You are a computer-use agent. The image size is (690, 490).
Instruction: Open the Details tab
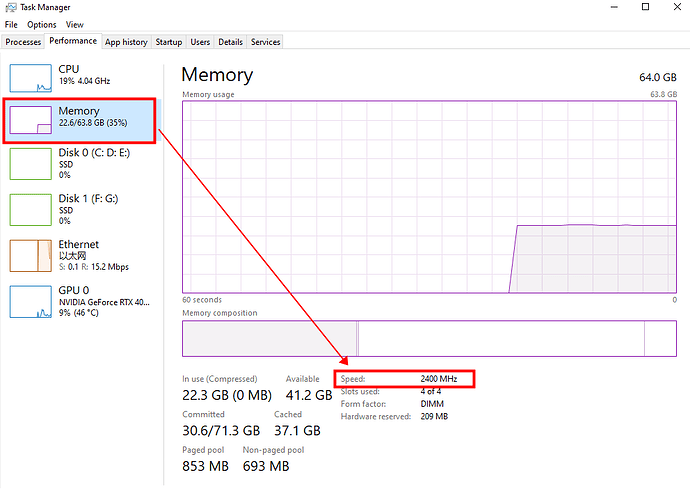(230, 42)
